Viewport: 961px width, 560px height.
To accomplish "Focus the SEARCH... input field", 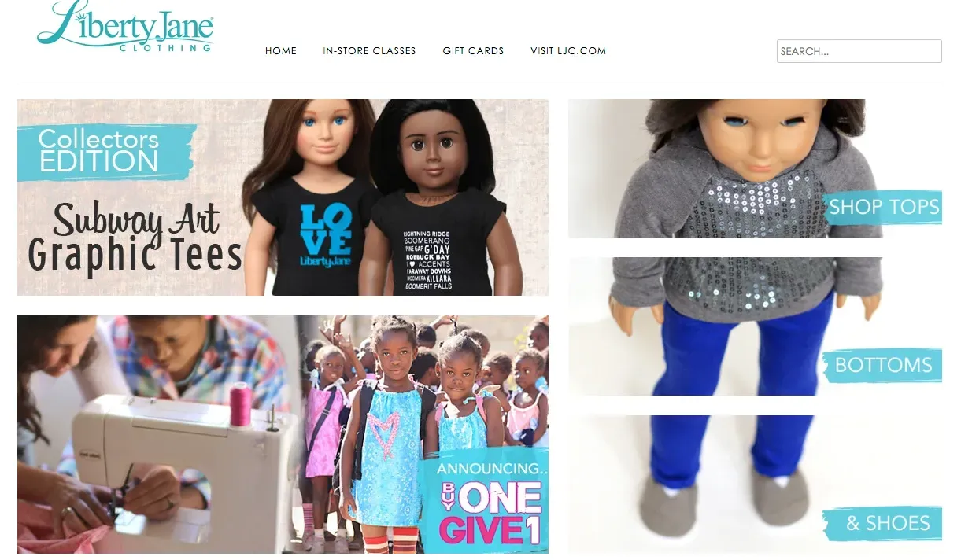I will click(x=859, y=51).
